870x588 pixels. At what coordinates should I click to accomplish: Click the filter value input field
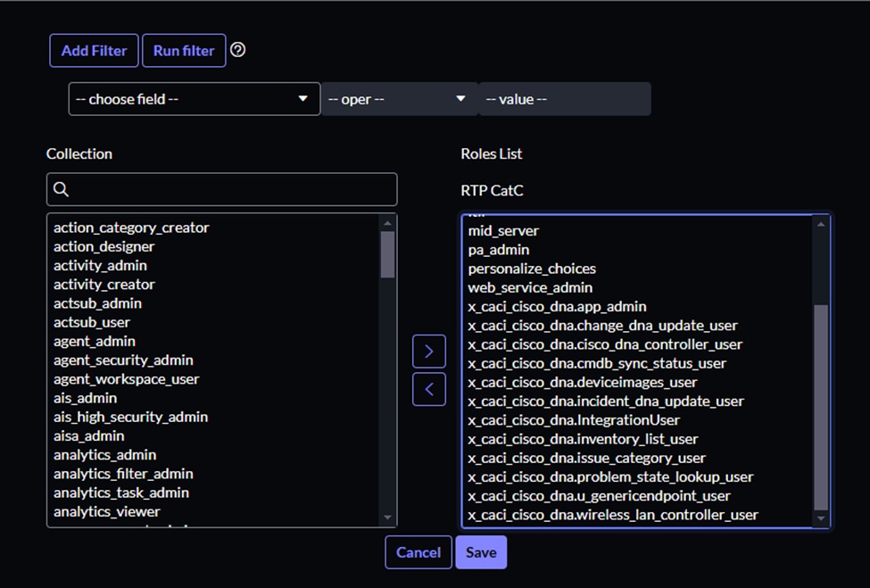click(565, 99)
